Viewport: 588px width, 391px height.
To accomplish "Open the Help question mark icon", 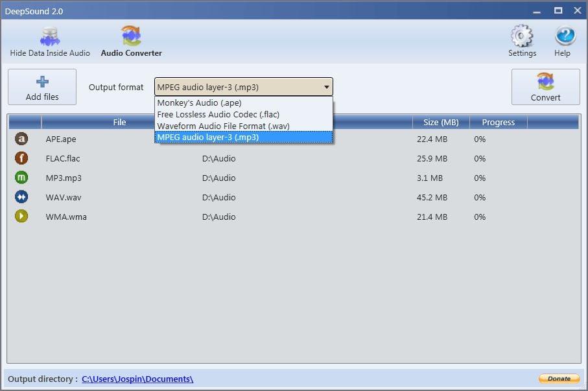I will [x=562, y=41].
